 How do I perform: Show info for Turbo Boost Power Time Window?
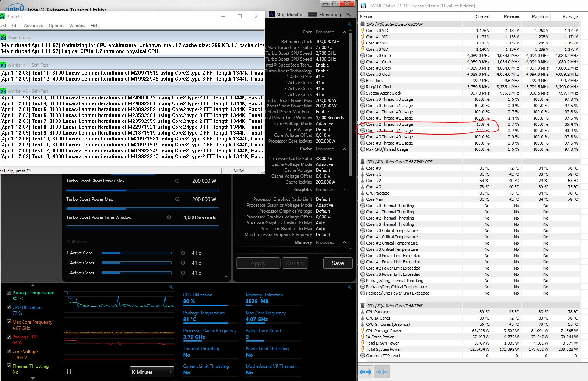[x=169, y=217]
